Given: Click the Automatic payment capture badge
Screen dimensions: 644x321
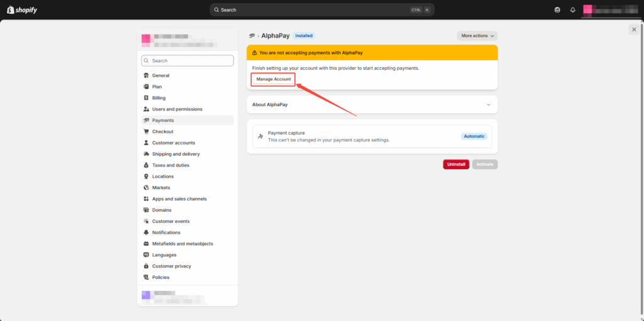Looking at the screenshot, I should [x=474, y=136].
